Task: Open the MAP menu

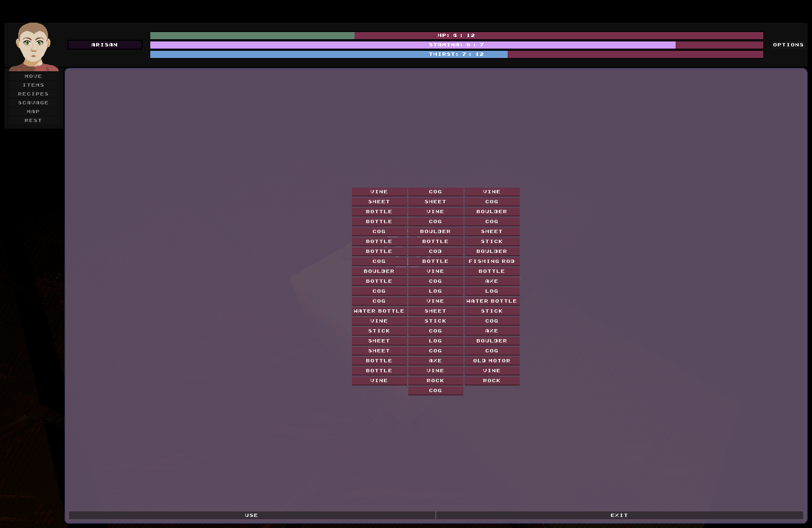Action: pos(33,112)
